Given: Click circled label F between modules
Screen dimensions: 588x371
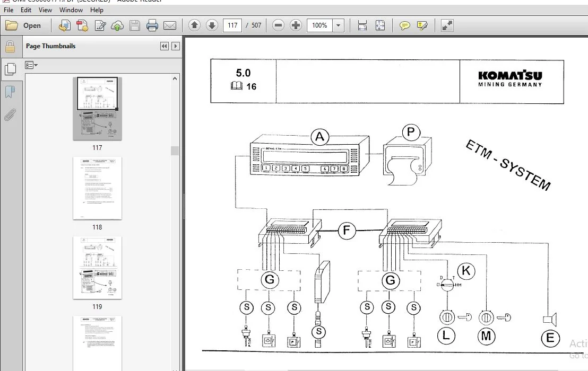Looking at the screenshot, I should [347, 231].
